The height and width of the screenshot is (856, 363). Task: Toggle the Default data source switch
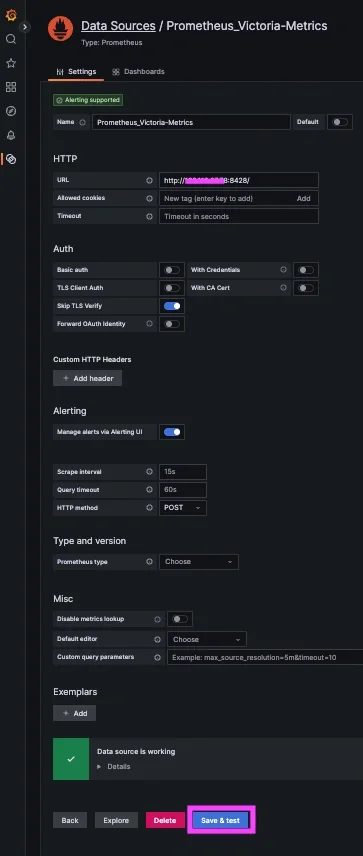click(340, 122)
